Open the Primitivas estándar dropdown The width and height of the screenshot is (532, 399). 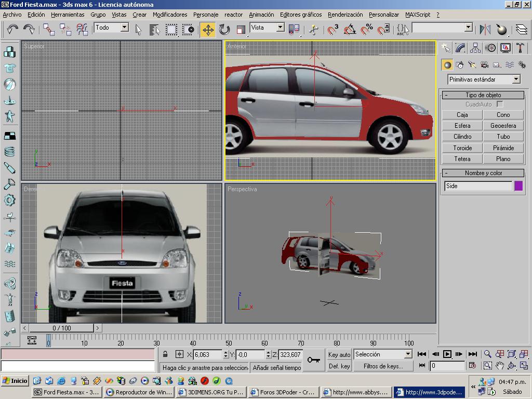coord(516,79)
